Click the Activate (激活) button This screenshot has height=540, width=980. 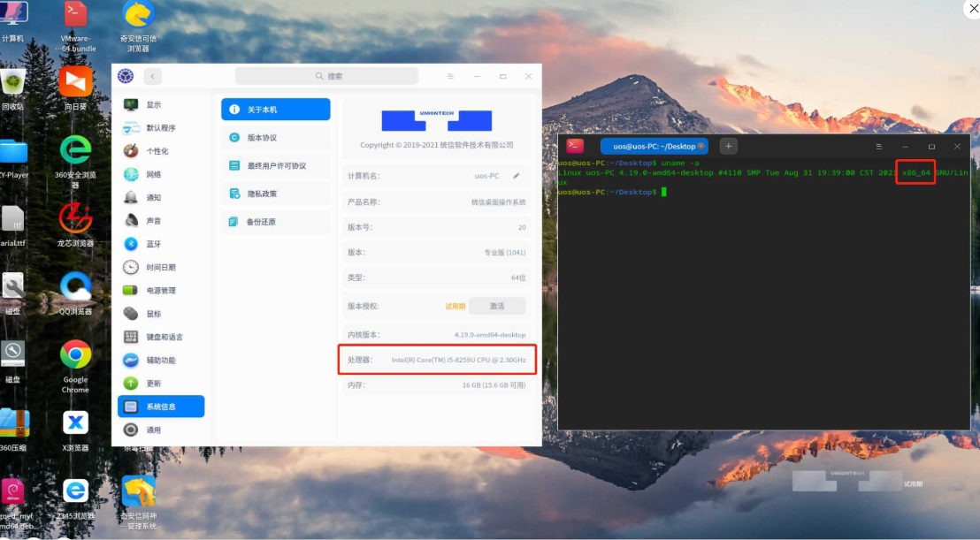497,306
